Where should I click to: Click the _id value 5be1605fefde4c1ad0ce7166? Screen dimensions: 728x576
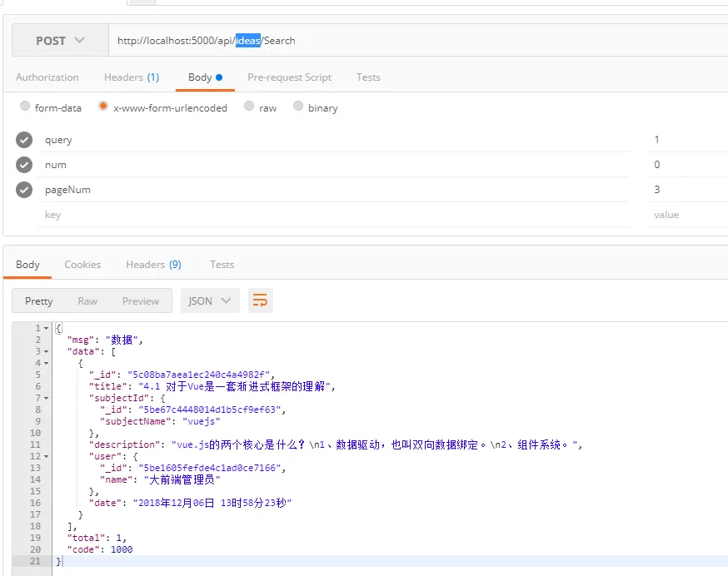209,468
